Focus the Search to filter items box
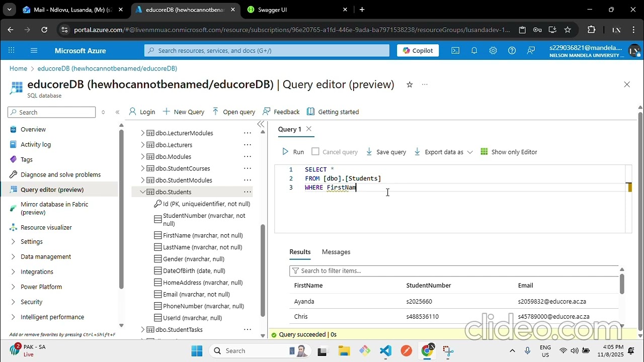Screen dimensions: 644x362 click(454, 270)
